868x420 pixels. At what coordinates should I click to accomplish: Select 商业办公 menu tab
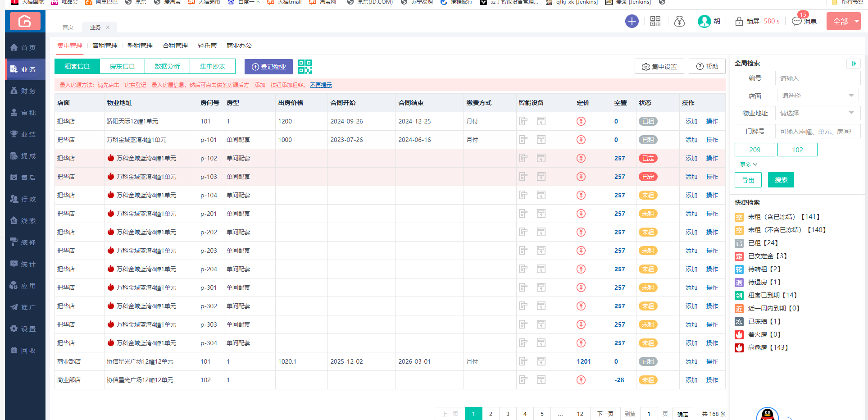(x=239, y=46)
